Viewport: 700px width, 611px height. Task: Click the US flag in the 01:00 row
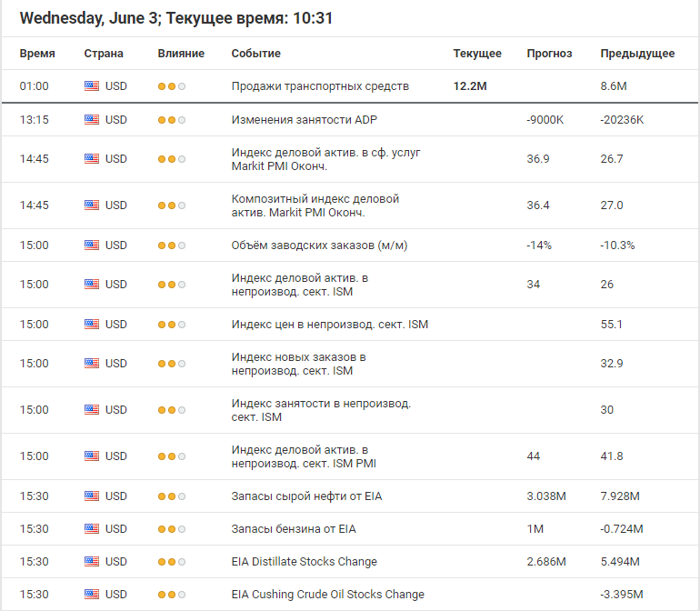[92, 85]
